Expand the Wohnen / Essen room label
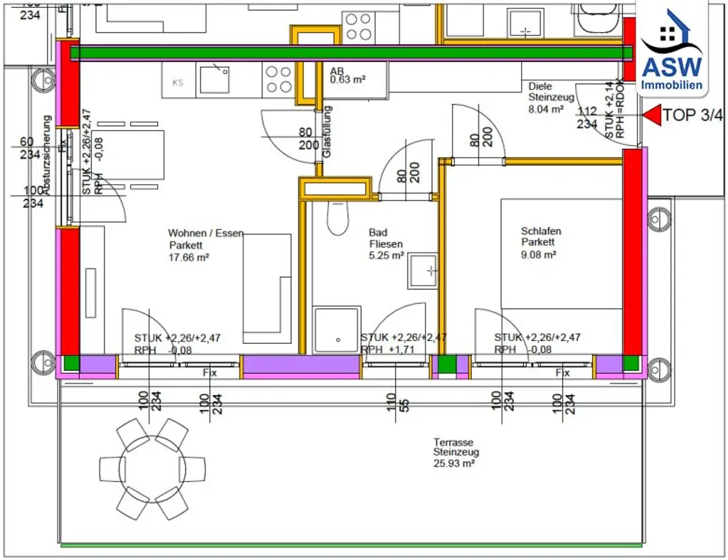The image size is (728, 560). coord(204,243)
